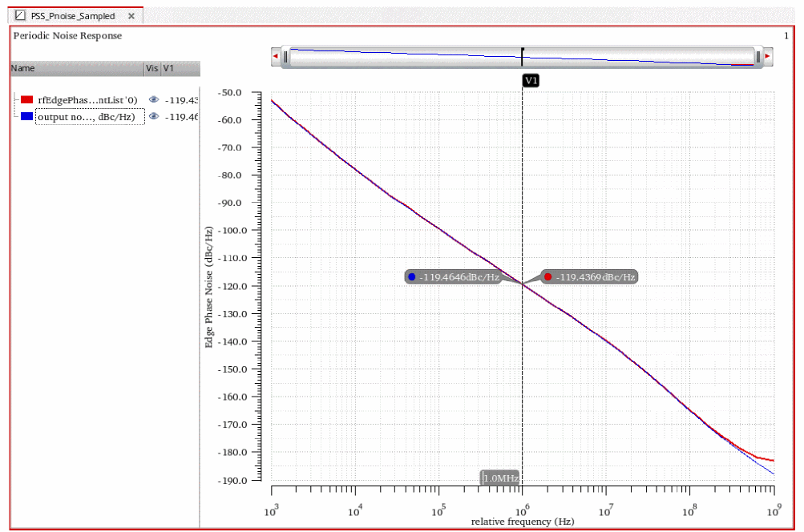Hide the red rfEdgePhase trace via eye icon
The height and width of the screenshot is (532, 804).
(154, 100)
